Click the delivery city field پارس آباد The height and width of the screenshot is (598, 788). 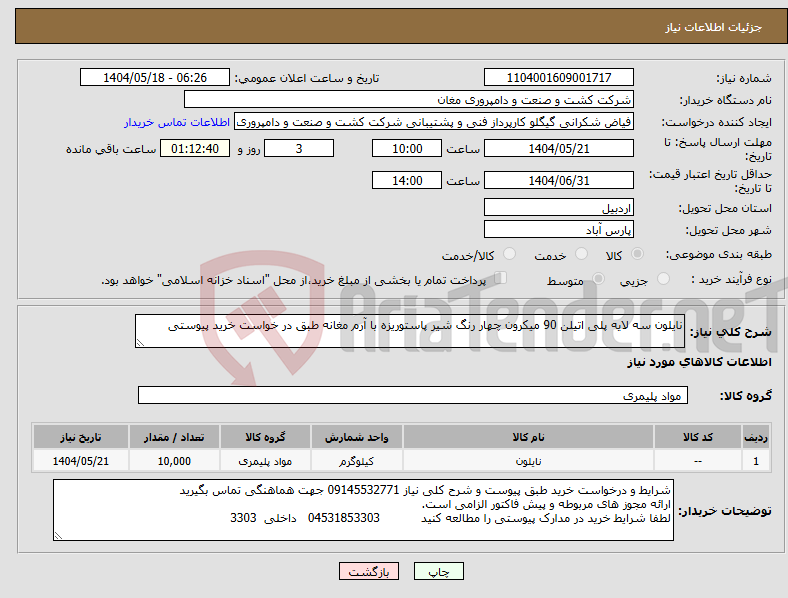[558, 230]
